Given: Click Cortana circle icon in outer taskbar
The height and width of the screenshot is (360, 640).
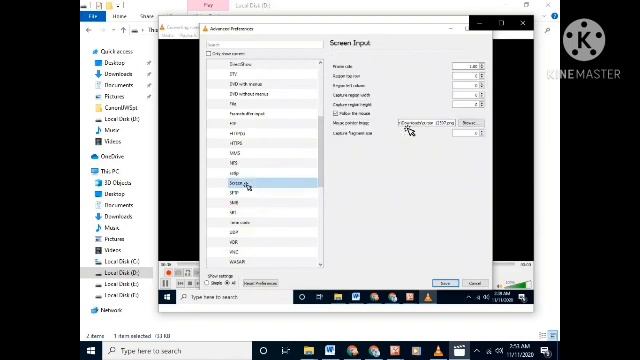Looking at the screenshot, I should (x=263, y=351).
